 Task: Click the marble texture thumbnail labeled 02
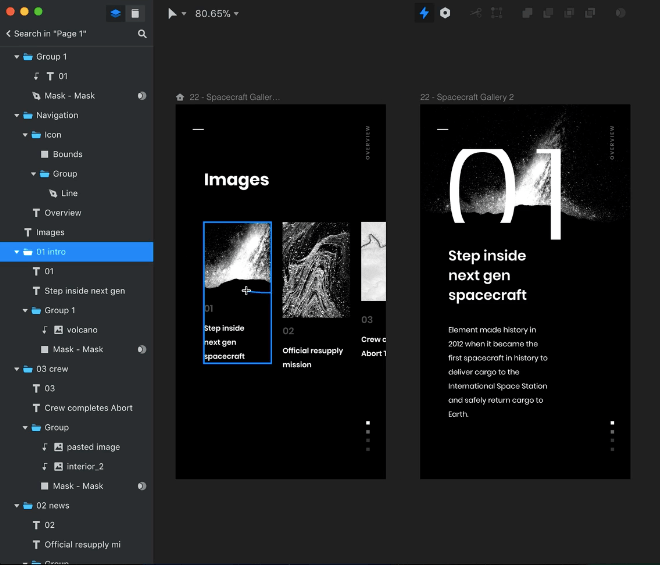pyautogui.click(x=315, y=270)
